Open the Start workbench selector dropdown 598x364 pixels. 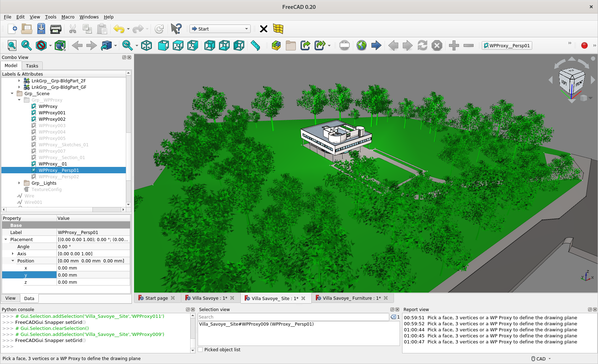[x=220, y=29]
